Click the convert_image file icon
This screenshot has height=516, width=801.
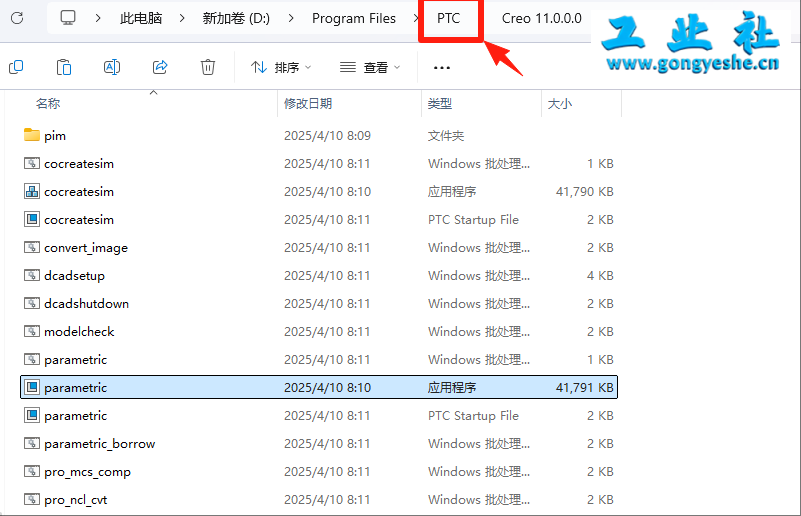coord(32,247)
